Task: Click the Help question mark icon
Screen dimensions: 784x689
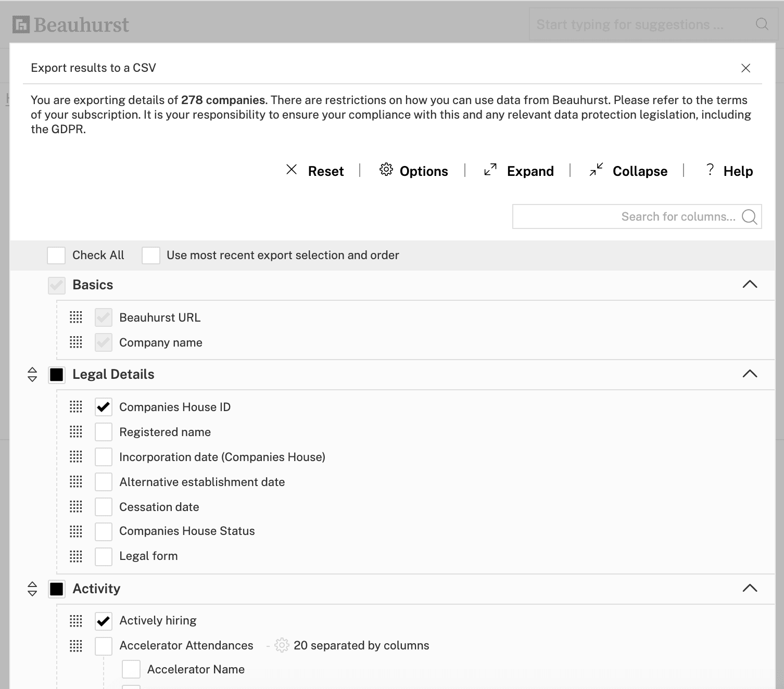Action: coord(710,170)
